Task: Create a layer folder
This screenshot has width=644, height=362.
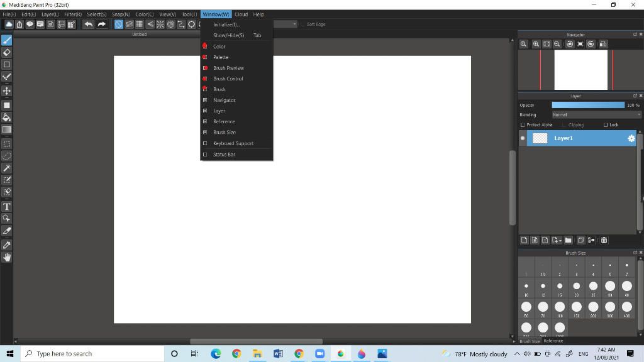Action: (568, 240)
